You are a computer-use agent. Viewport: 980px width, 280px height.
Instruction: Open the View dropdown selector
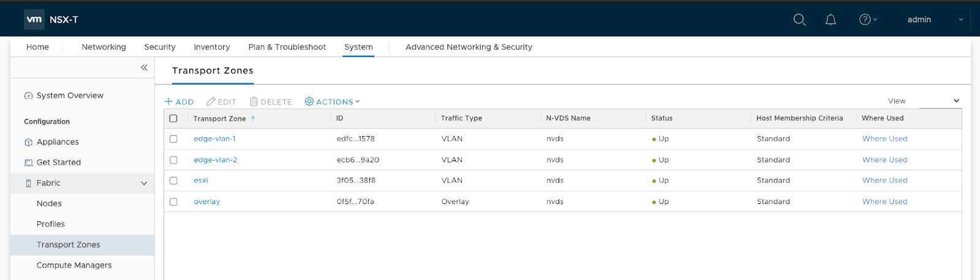940,101
